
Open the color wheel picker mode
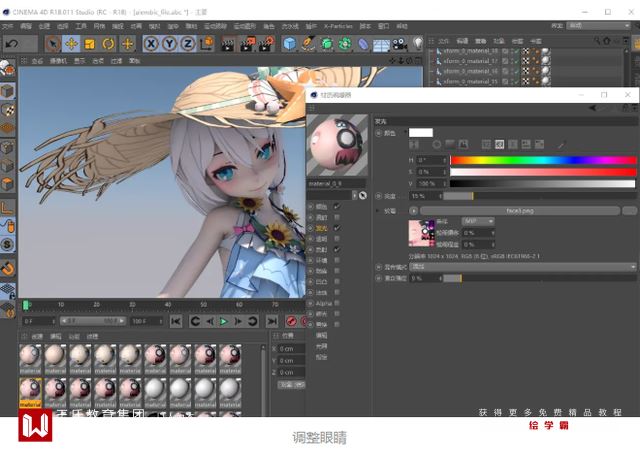pos(437,144)
